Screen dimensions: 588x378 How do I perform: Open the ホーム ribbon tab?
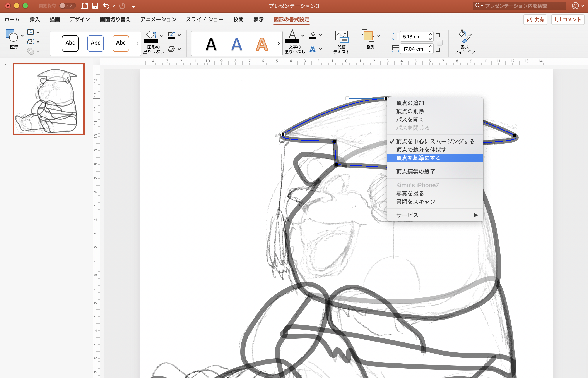[x=12, y=19]
